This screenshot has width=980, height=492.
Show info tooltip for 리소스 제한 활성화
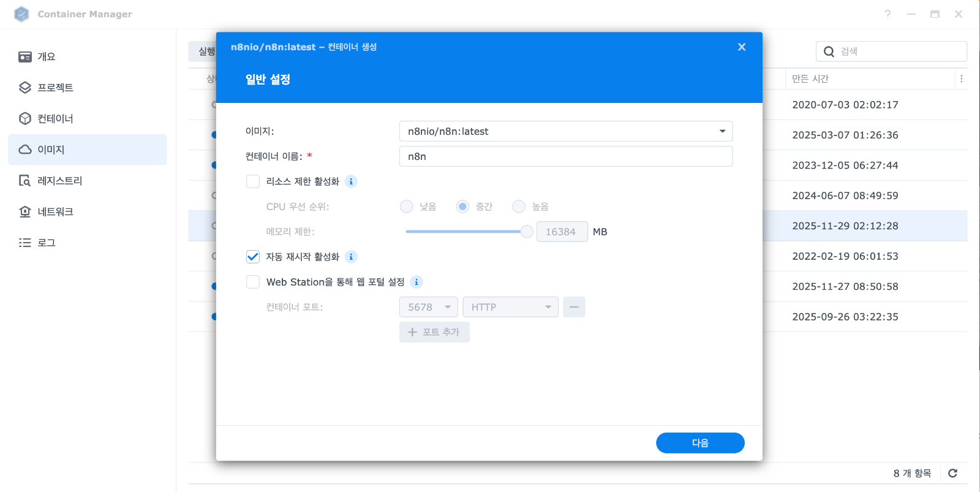click(351, 181)
